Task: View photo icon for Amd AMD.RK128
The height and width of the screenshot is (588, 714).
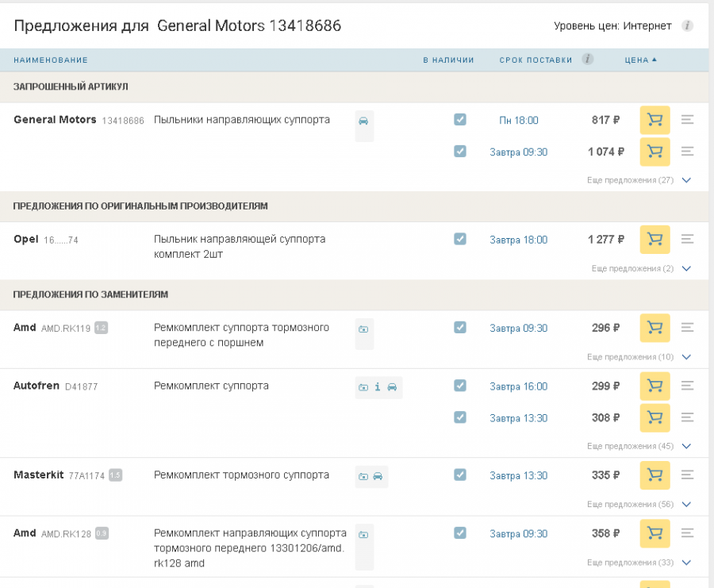Action: coord(363,535)
